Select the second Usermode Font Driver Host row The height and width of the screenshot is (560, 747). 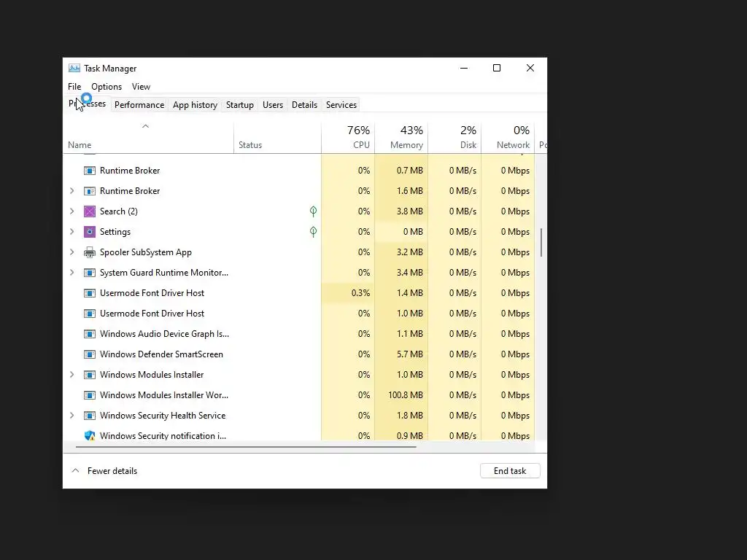point(298,314)
